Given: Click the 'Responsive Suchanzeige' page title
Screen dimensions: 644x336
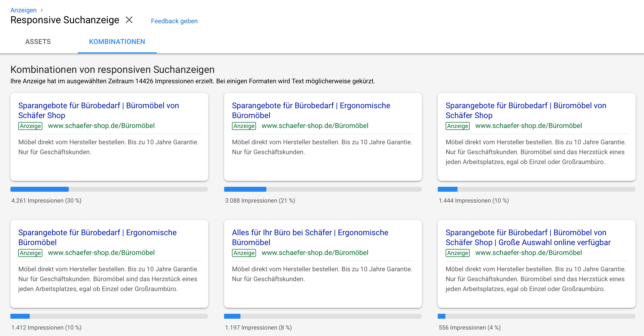Looking at the screenshot, I should pos(65,20).
